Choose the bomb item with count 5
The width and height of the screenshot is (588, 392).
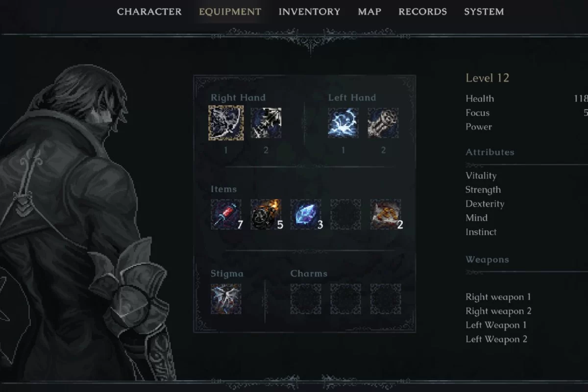[266, 214]
